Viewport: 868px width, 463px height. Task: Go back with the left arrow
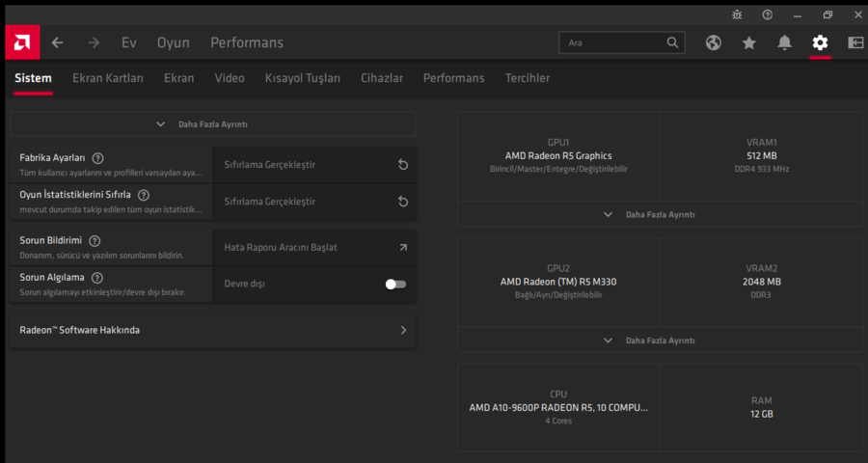pos(58,42)
